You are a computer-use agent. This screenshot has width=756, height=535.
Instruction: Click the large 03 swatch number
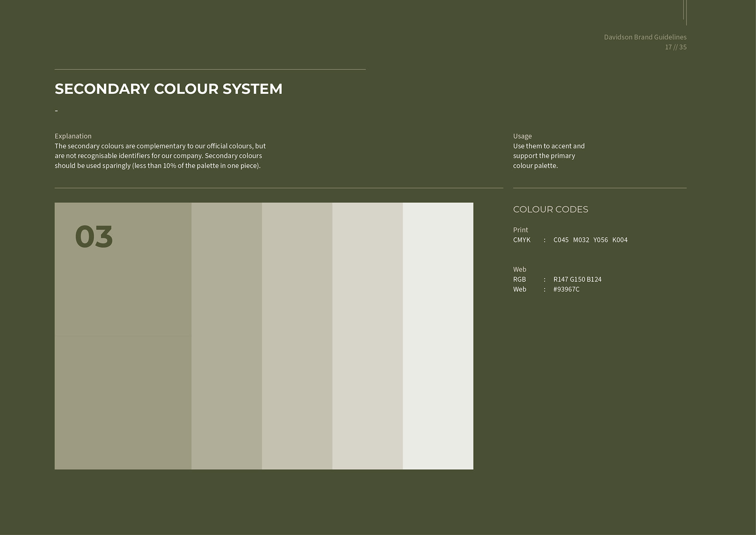[x=94, y=237]
